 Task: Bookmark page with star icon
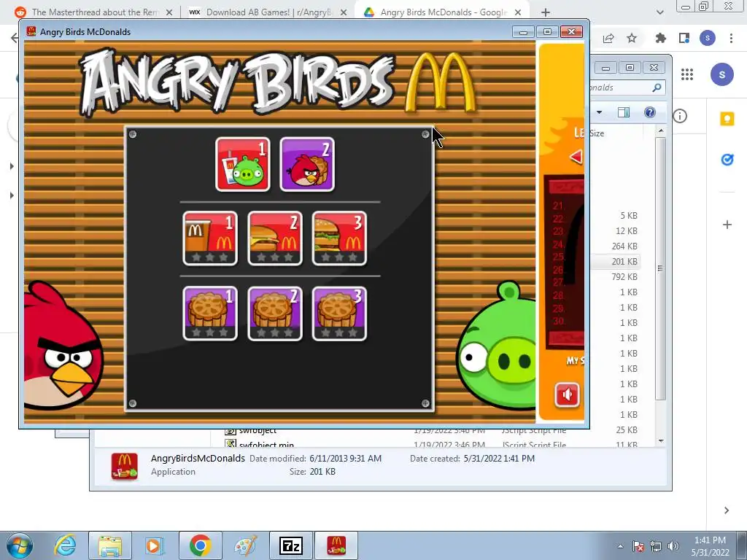632,38
